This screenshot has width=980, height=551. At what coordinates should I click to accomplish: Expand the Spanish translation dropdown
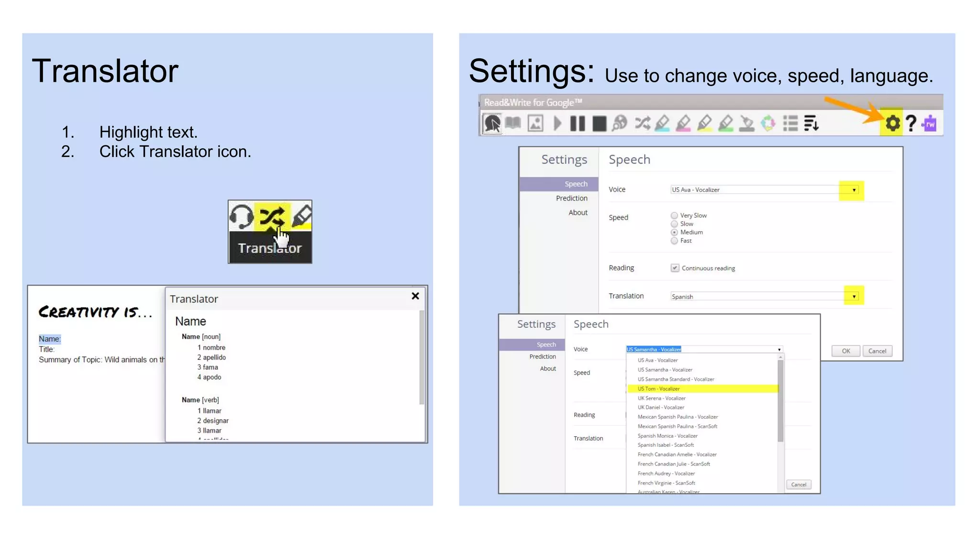(854, 297)
